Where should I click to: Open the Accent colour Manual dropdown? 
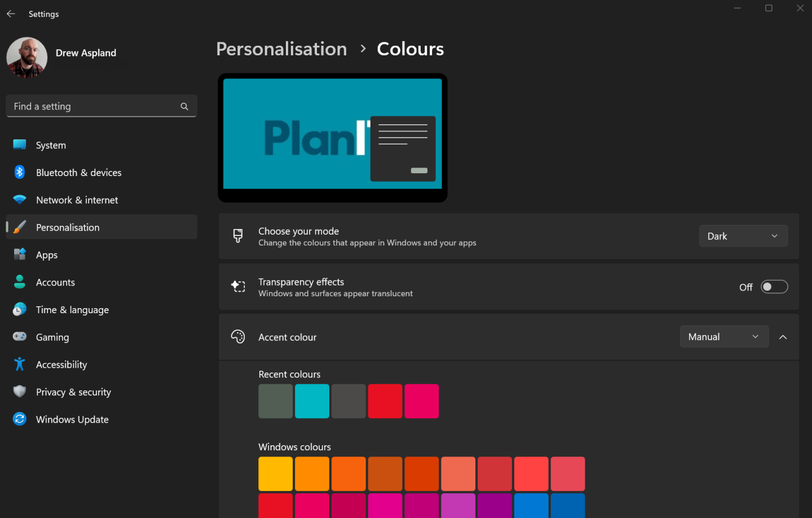724,336
